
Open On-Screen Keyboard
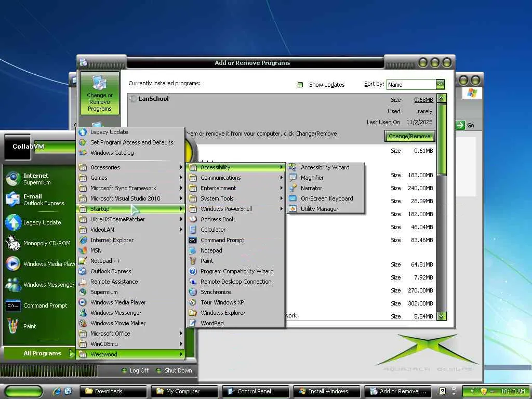pyautogui.click(x=326, y=198)
